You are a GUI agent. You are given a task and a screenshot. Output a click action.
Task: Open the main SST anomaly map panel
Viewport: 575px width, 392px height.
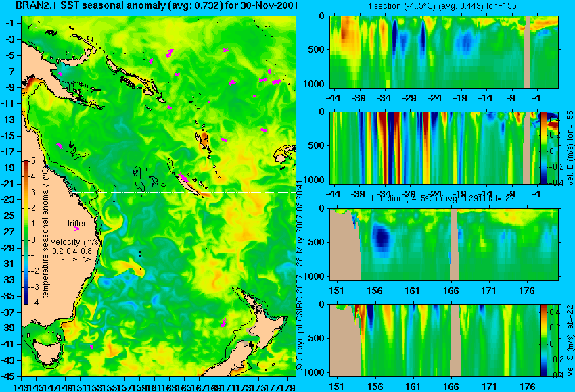[158, 196]
